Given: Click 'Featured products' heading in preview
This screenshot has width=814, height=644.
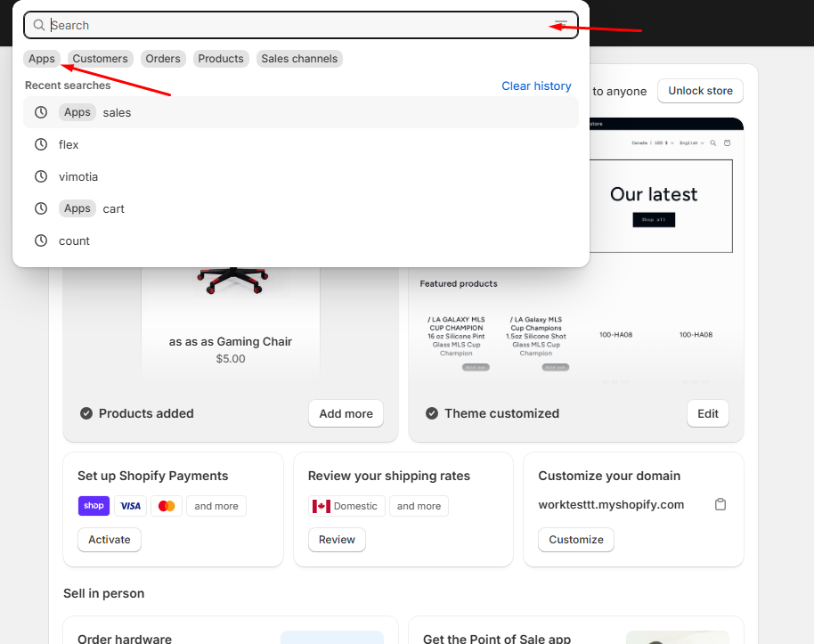Looking at the screenshot, I should (x=459, y=283).
